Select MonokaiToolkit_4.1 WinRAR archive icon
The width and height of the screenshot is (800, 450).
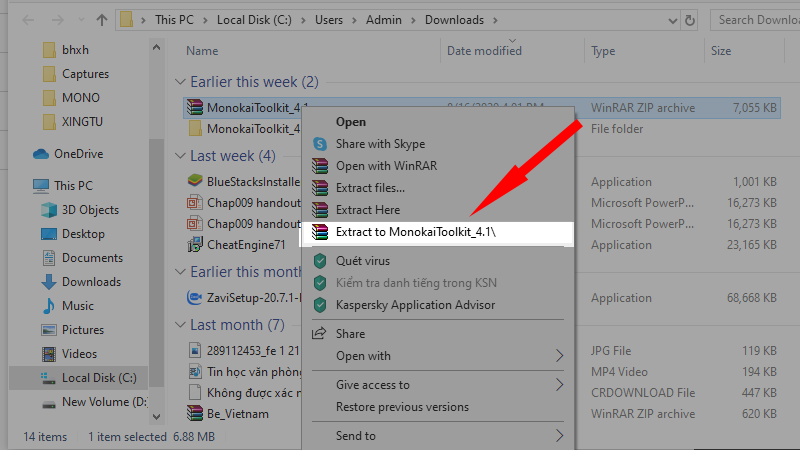pos(195,107)
